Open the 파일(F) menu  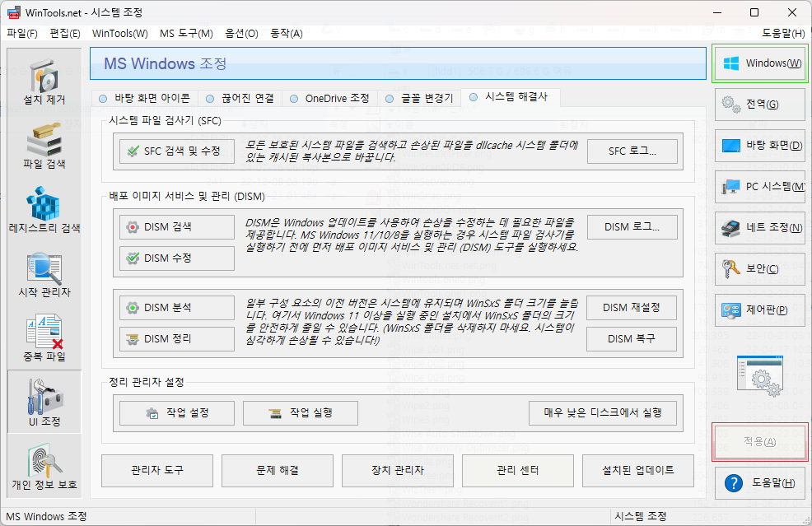pyautogui.click(x=21, y=34)
